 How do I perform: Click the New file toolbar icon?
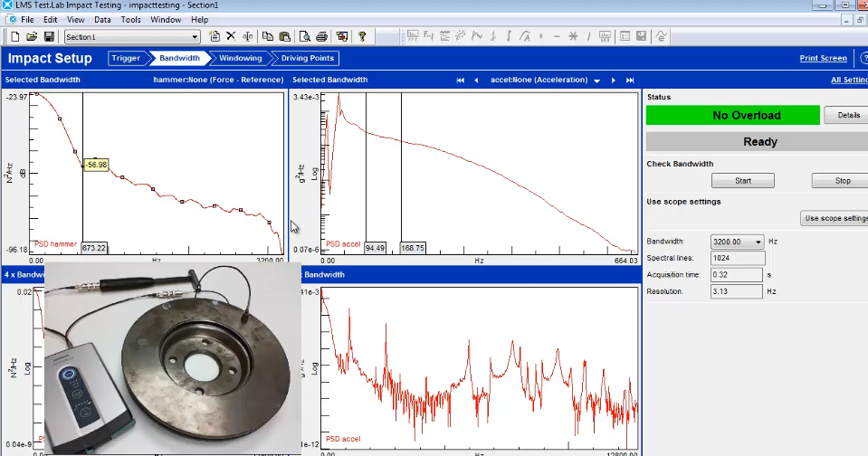coord(15,37)
